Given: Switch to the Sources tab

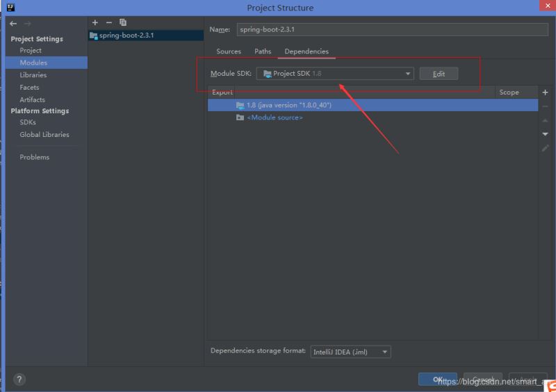Looking at the screenshot, I should click(x=229, y=51).
